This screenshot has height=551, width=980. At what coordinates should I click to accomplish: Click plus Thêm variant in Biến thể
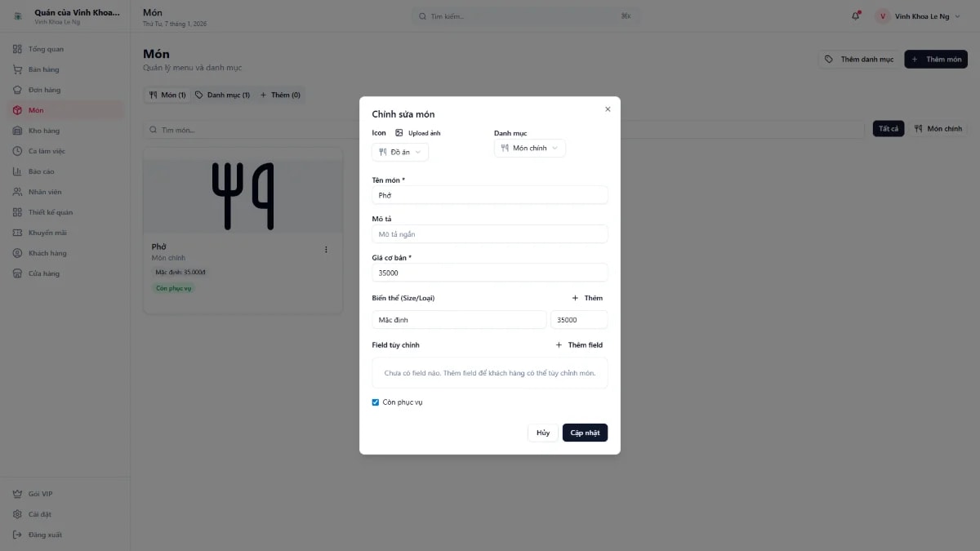(587, 298)
